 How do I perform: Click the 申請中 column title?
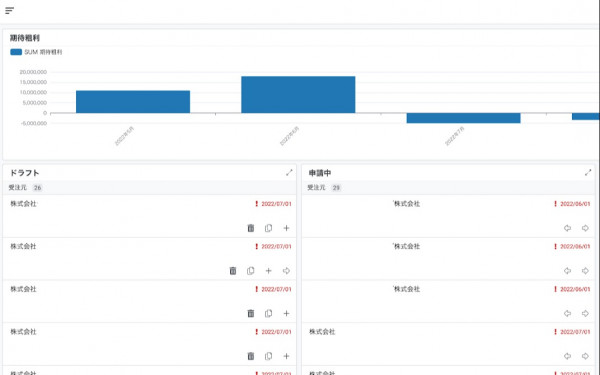(320, 173)
